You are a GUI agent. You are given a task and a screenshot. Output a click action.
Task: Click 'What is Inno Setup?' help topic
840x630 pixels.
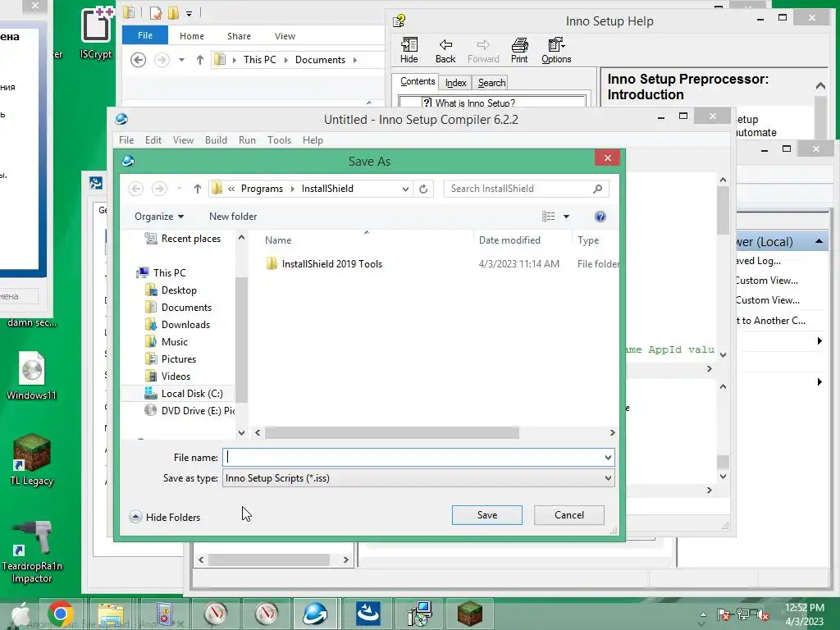[475, 103]
